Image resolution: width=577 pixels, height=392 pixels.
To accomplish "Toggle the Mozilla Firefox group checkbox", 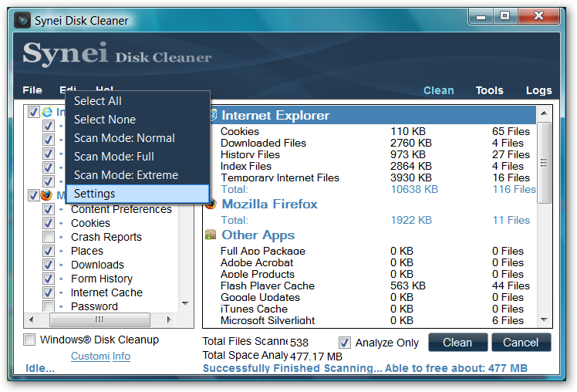I will pos(33,194).
